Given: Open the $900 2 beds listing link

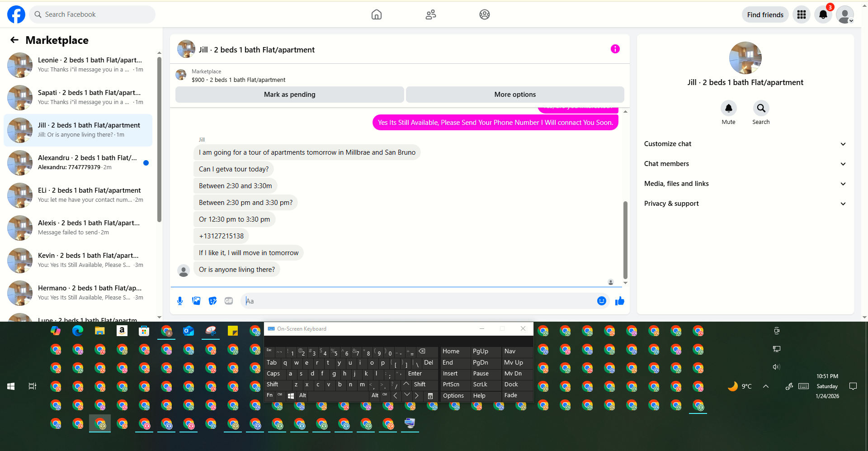Looking at the screenshot, I should tap(238, 80).
